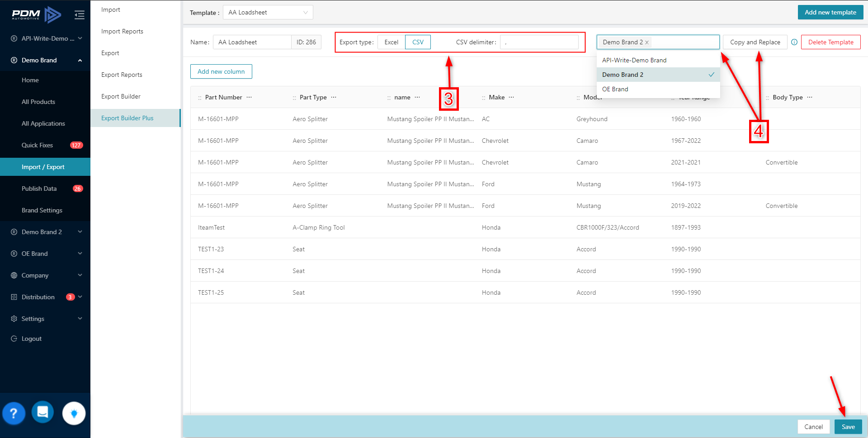Screen dimensions: 868x438
Task: Click the Distribution sidebar icon
Action: 14,297
